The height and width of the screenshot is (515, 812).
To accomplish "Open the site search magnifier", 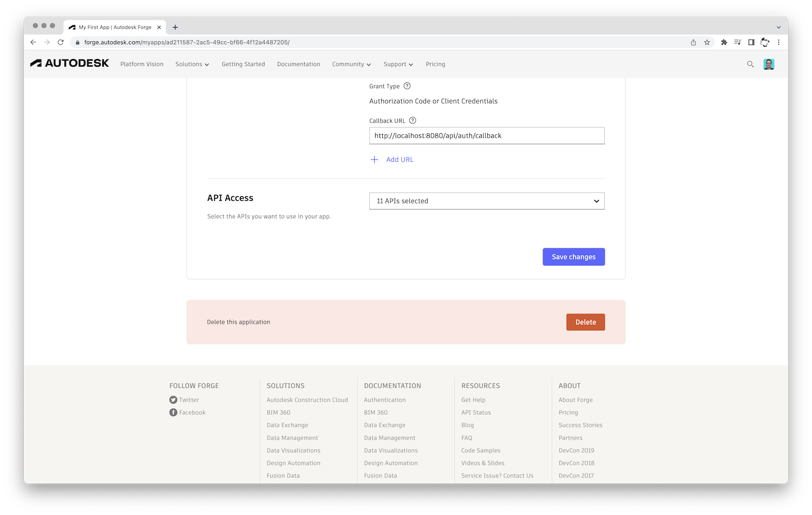I will [750, 64].
